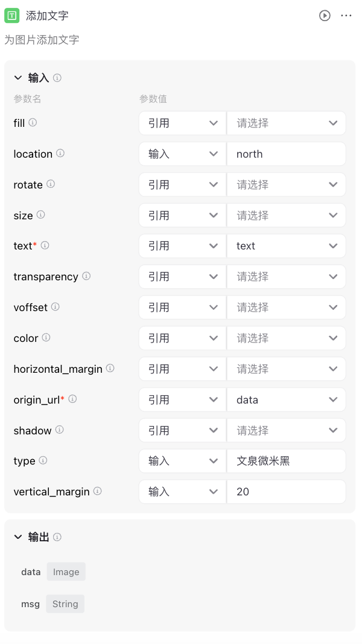
Task: Click the info icon next to origin_url
Action: tap(72, 398)
